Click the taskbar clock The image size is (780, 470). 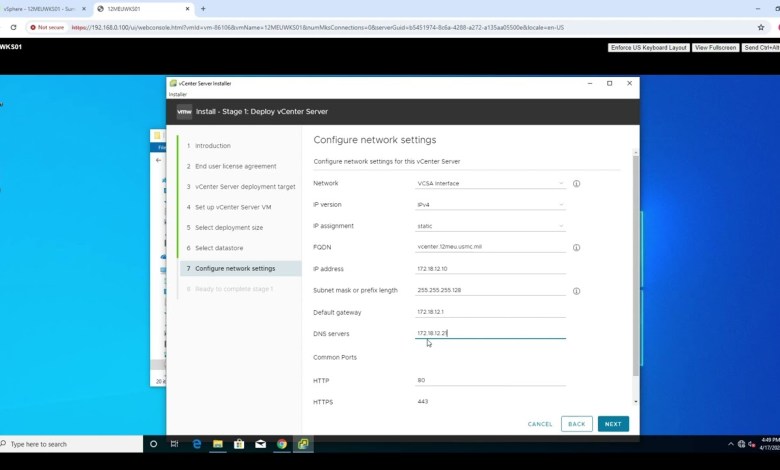coord(770,444)
